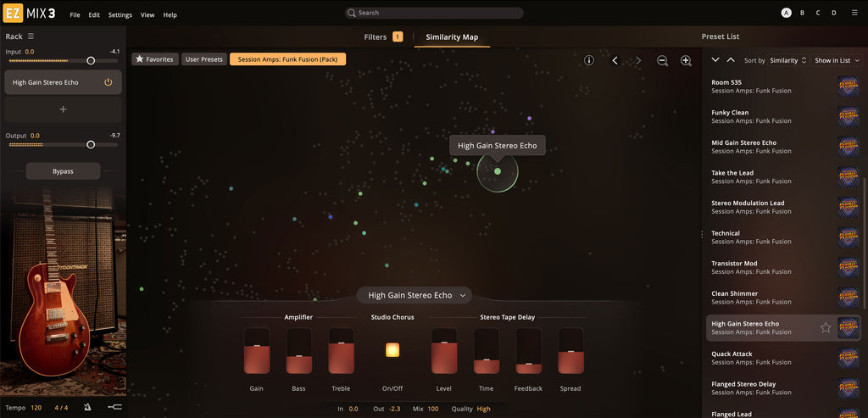Select Technical preset
868x418 pixels.
pyautogui.click(x=784, y=237)
